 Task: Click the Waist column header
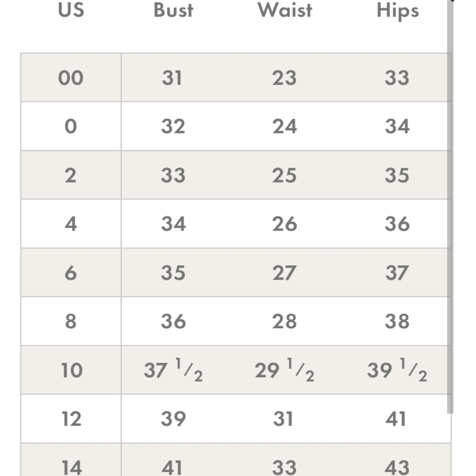coord(285,10)
